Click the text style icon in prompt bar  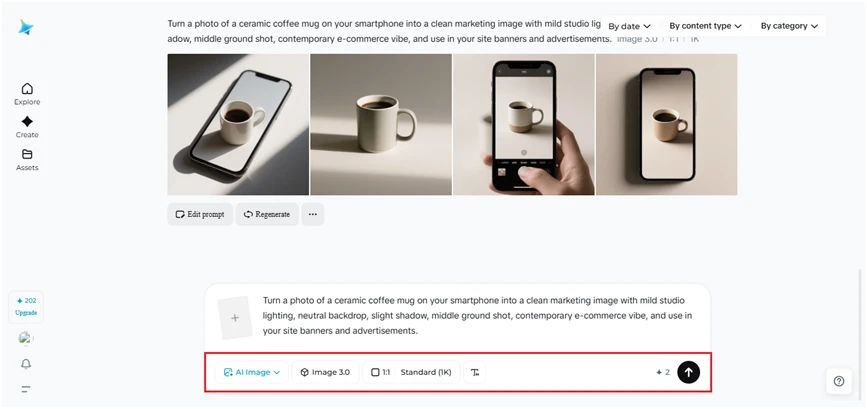click(x=475, y=372)
